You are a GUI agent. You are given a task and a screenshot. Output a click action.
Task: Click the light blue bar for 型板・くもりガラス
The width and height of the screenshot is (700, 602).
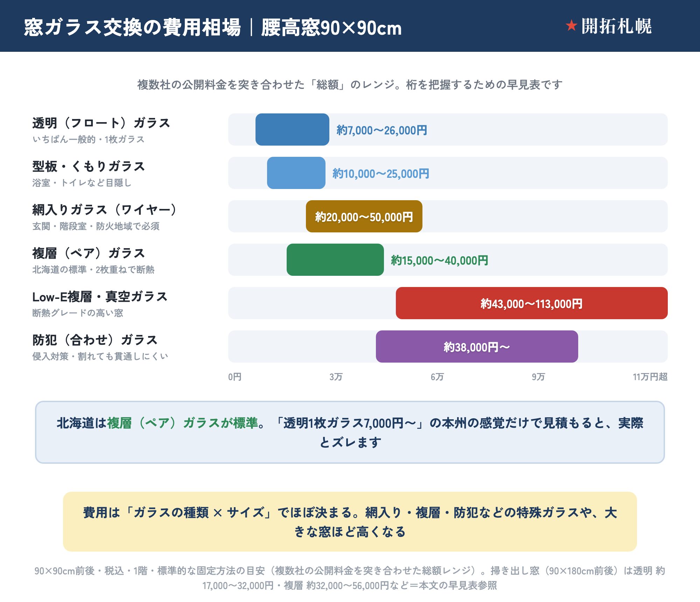(296, 173)
